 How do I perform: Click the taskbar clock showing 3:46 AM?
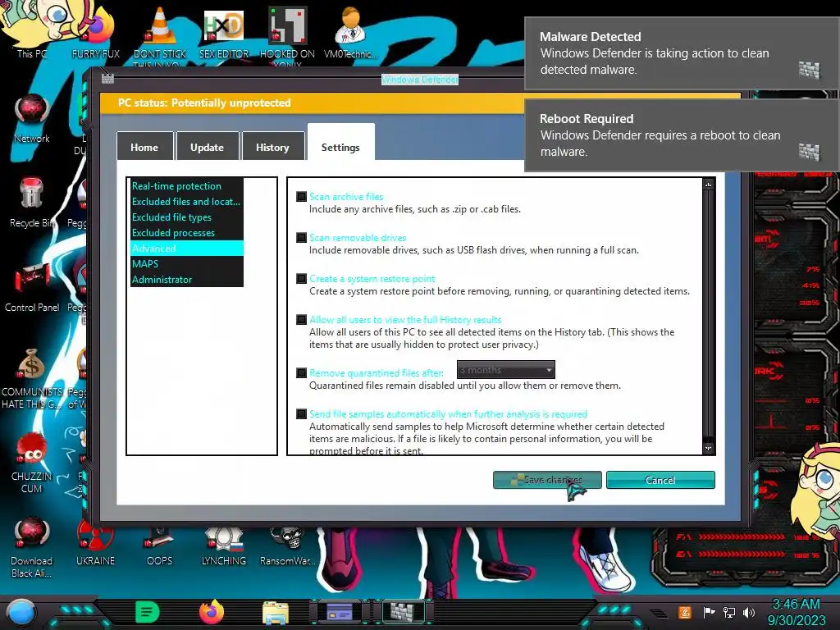click(x=796, y=612)
